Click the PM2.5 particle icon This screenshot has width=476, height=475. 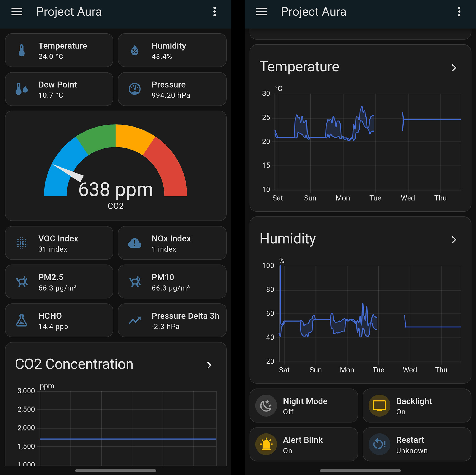pos(22,282)
